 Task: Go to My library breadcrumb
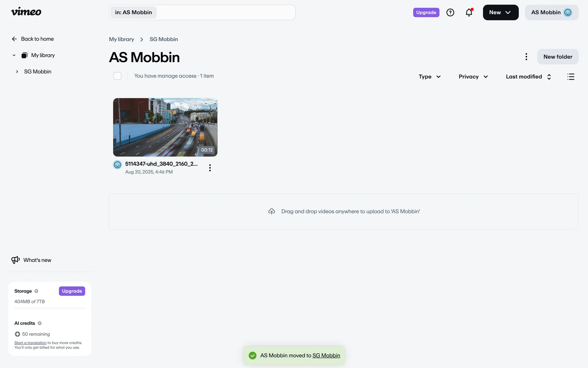tap(122, 39)
